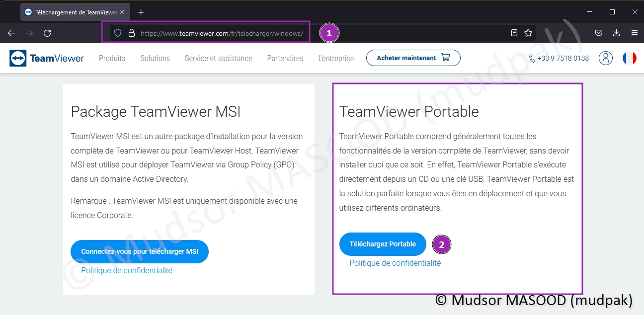Open the user account profile icon

click(x=606, y=58)
